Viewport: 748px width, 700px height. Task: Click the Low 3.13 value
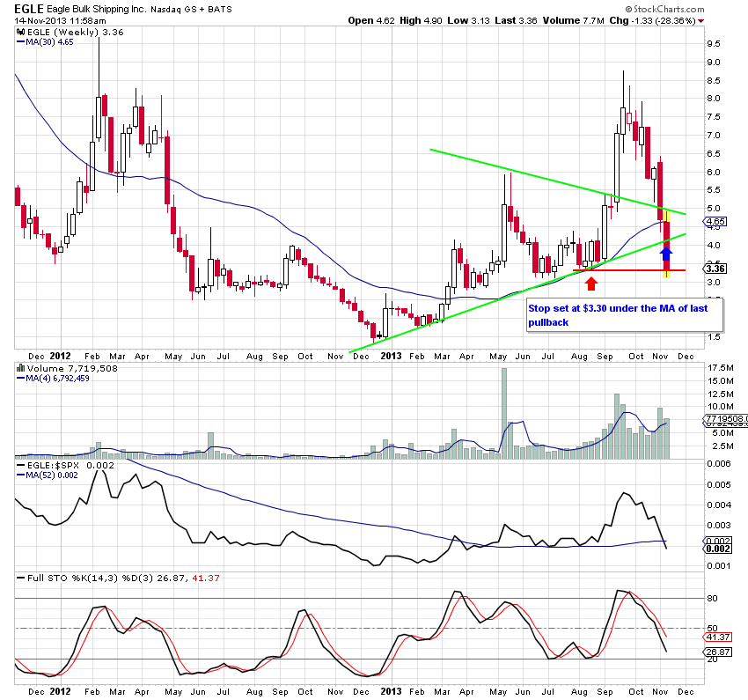[x=469, y=20]
